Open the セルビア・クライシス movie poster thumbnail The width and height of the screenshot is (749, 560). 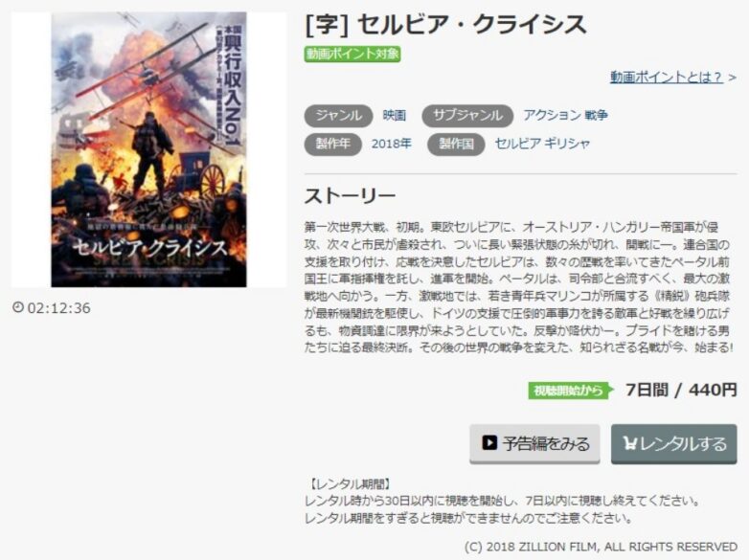(x=149, y=149)
